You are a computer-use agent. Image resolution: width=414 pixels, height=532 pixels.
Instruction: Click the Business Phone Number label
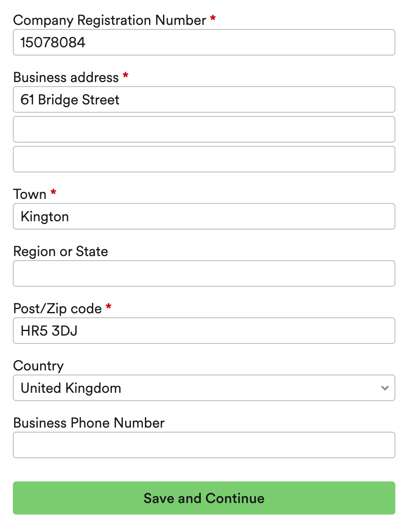coord(89,423)
